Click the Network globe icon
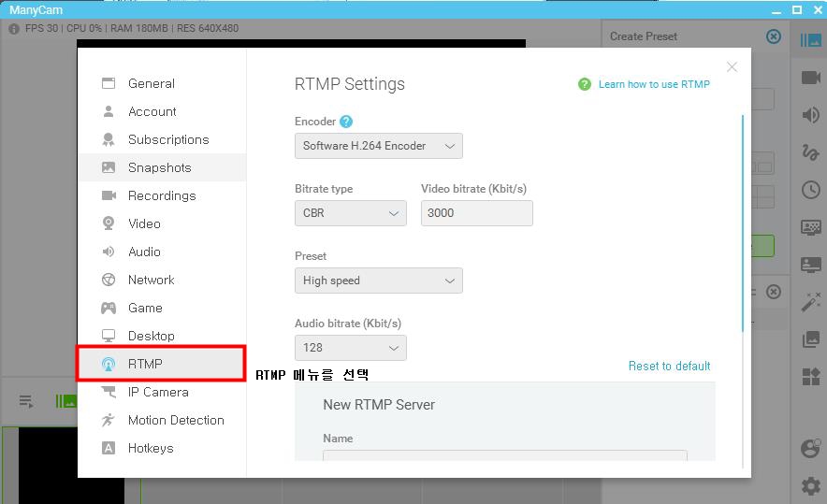The height and width of the screenshot is (504, 827). [x=109, y=280]
